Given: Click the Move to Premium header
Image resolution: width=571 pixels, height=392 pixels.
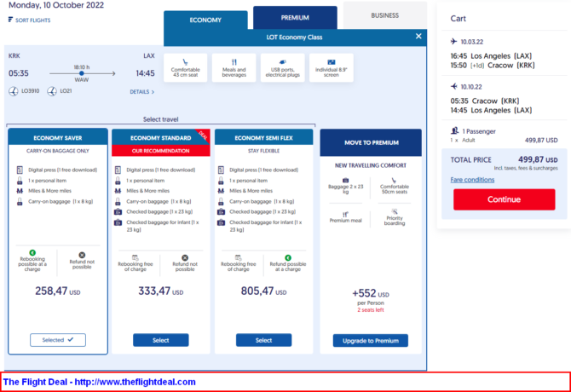Looking at the screenshot, I should tap(371, 142).
